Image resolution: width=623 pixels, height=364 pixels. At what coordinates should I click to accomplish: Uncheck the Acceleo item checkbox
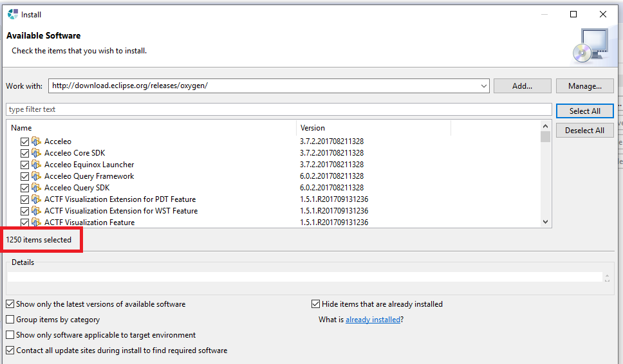24,141
